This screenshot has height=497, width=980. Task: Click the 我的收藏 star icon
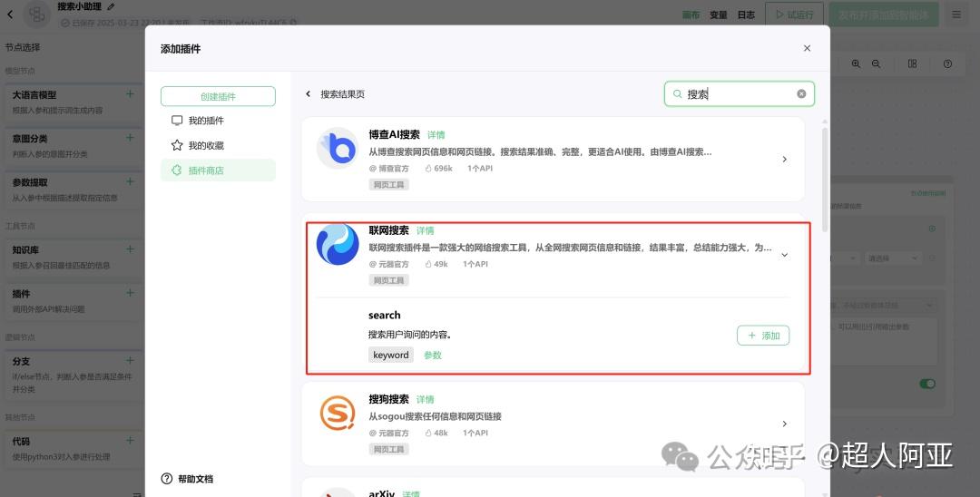[x=177, y=145]
